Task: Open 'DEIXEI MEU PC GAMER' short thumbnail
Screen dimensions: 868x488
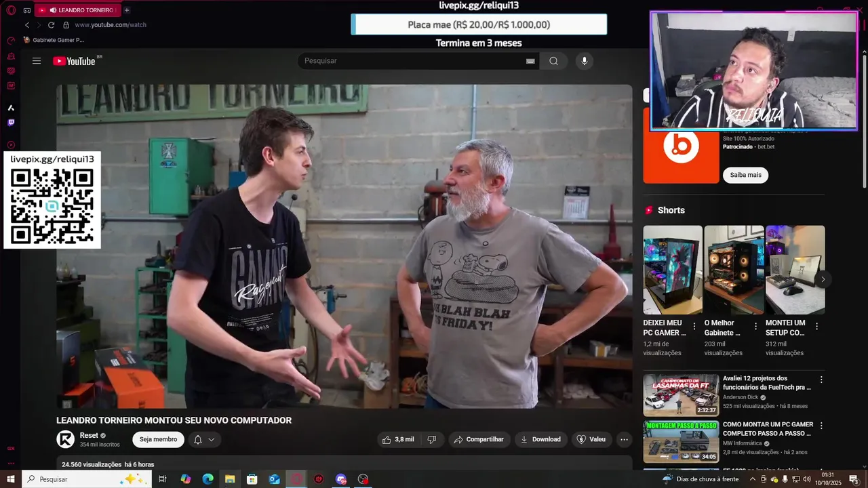Action: (673, 270)
